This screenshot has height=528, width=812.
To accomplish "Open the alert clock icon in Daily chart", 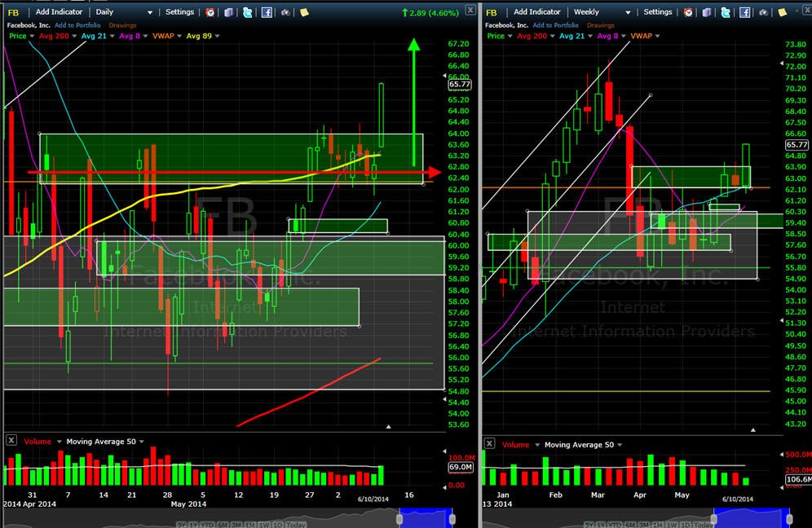I will click(210, 12).
